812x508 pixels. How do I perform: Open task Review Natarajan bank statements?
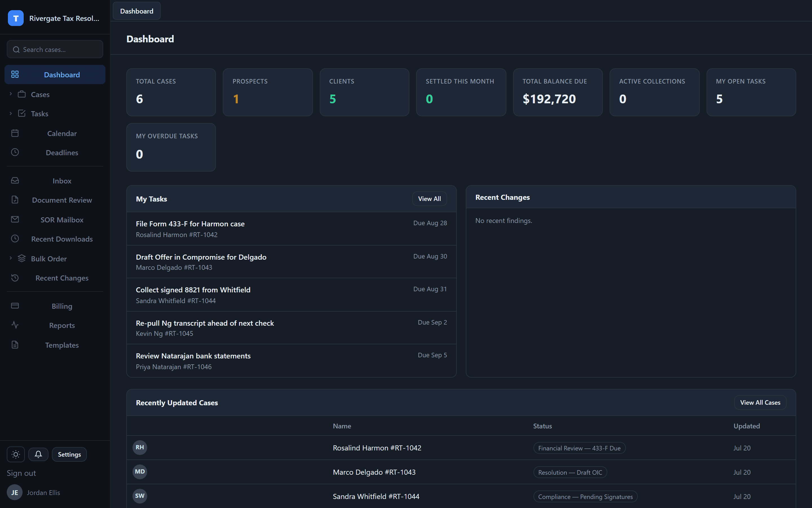(x=291, y=360)
